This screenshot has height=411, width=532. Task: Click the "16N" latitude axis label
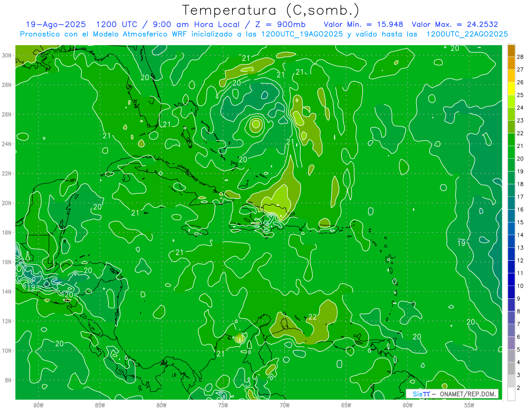coord(8,262)
